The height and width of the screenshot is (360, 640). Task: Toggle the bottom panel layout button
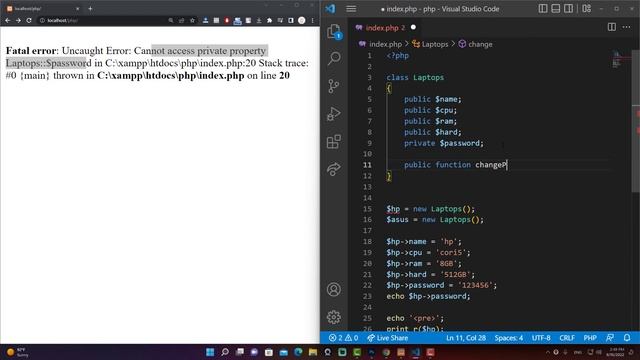[x=556, y=9]
